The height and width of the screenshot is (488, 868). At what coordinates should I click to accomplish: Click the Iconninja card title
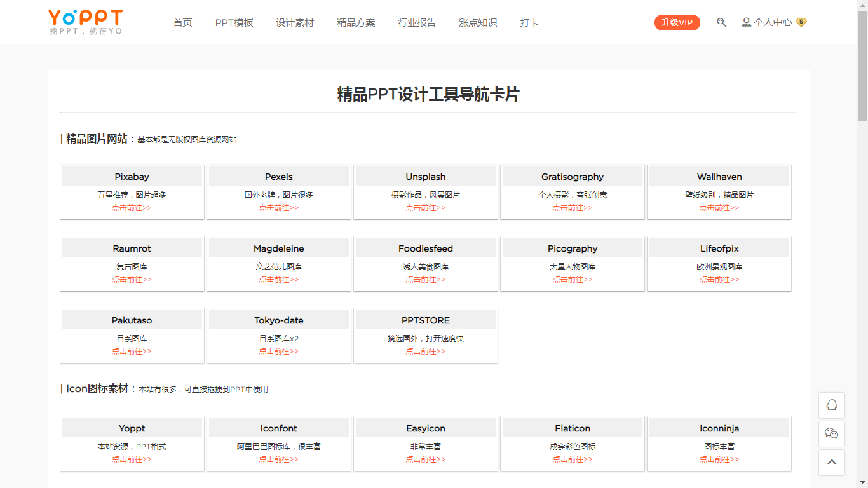(x=719, y=428)
